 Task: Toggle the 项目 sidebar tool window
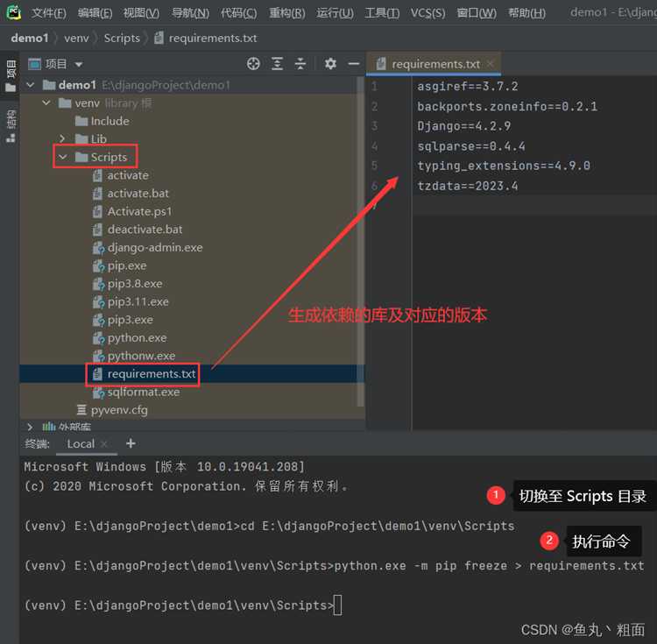(x=11, y=76)
